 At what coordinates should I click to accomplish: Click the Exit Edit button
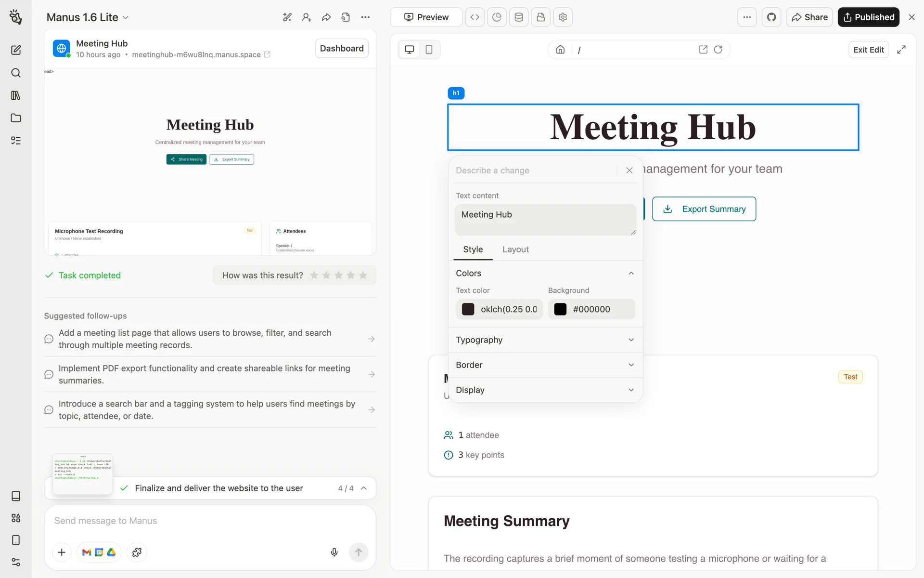click(x=868, y=50)
